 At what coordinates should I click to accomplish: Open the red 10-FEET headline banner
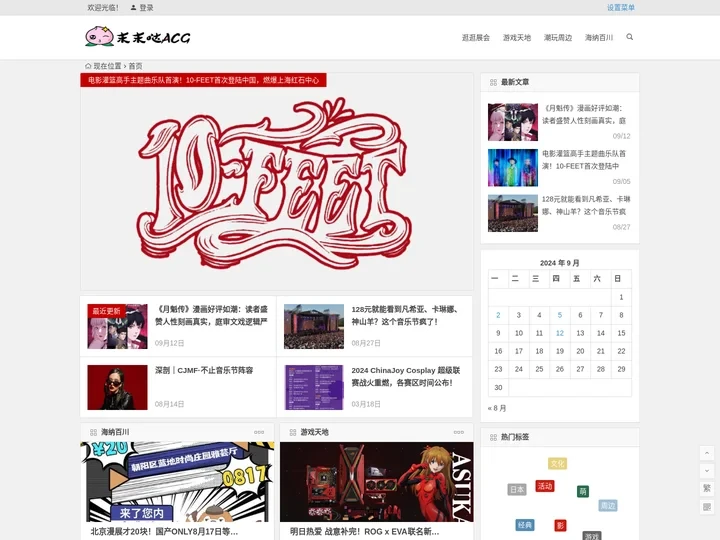coord(203,80)
